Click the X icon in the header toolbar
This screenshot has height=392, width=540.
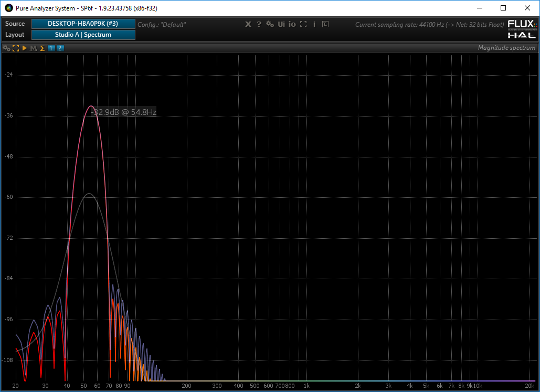tap(248, 24)
